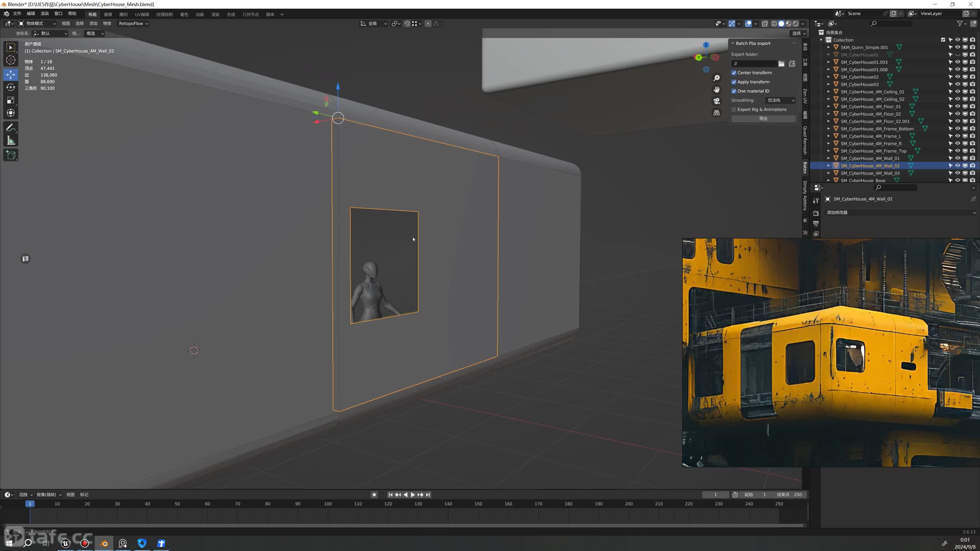
Task: Activate the Scale tool
Action: pos(11,100)
